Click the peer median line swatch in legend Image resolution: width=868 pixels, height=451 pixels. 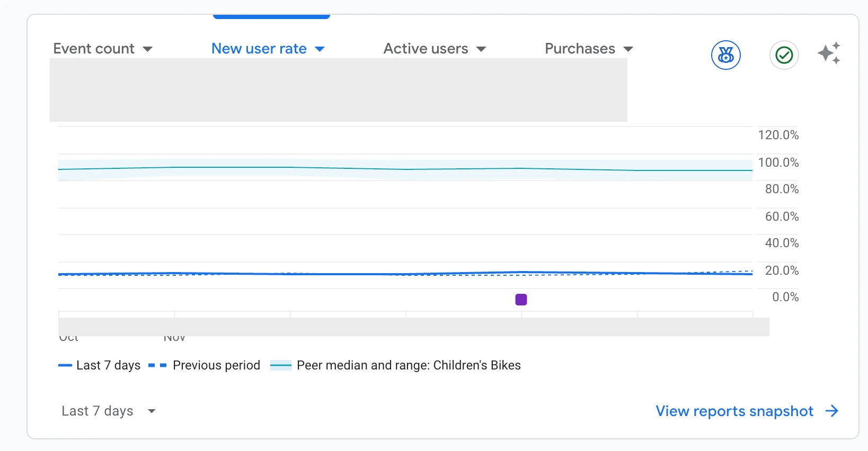tap(281, 365)
